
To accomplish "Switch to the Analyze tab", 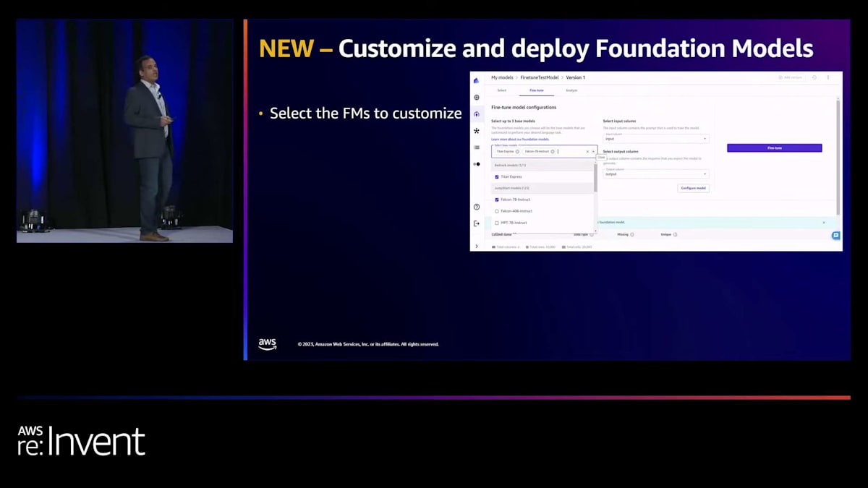I will [x=571, y=90].
